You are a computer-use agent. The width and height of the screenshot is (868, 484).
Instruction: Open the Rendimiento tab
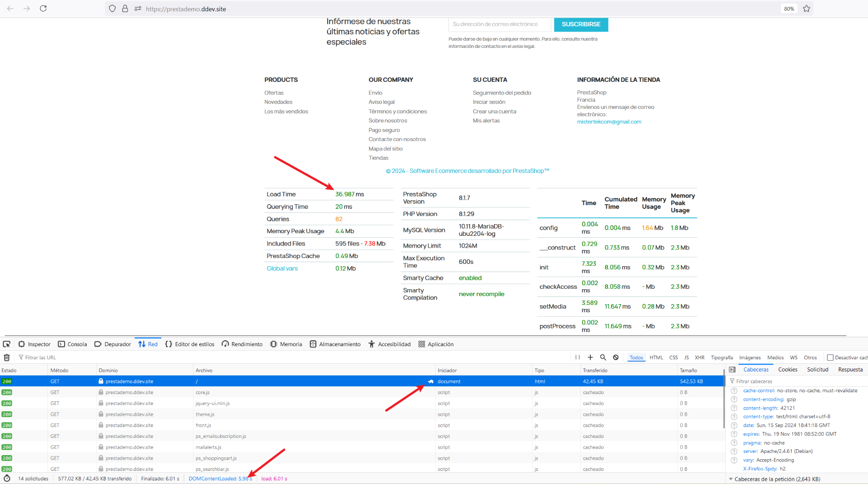coord(242,344)
